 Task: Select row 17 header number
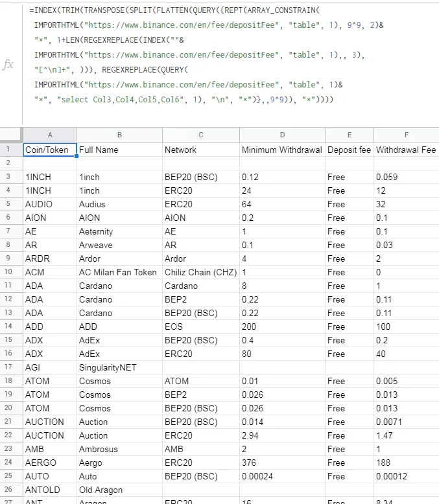pyautogui.click(x=11, y=367)
